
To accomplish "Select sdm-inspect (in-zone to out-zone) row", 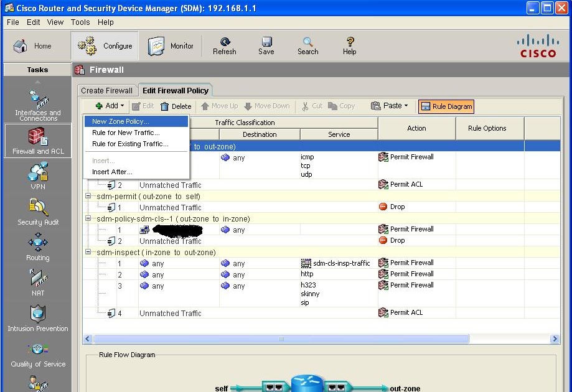I will coord(321,253).
